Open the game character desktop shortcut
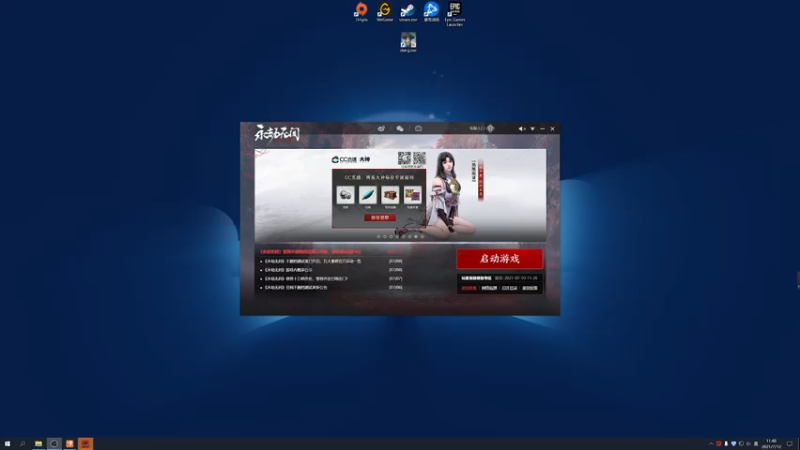The image size is (800, 450). pyautogui.click(x=408, y=42)
